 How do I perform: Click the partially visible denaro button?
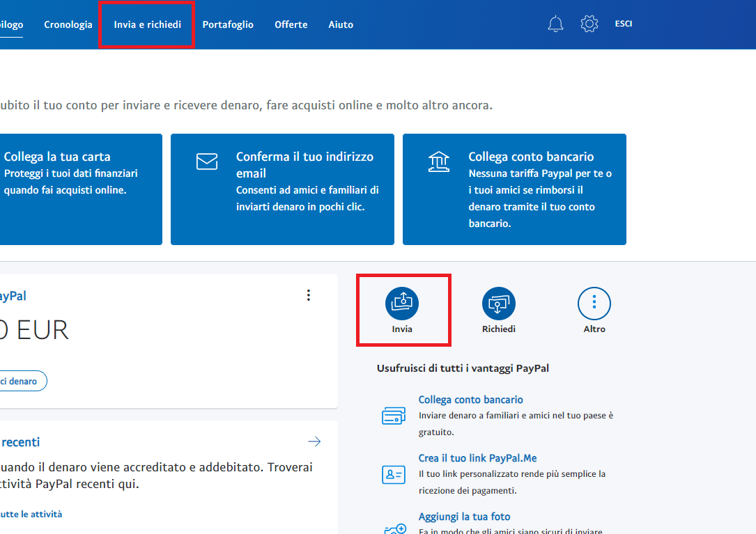tap(23, 381)
